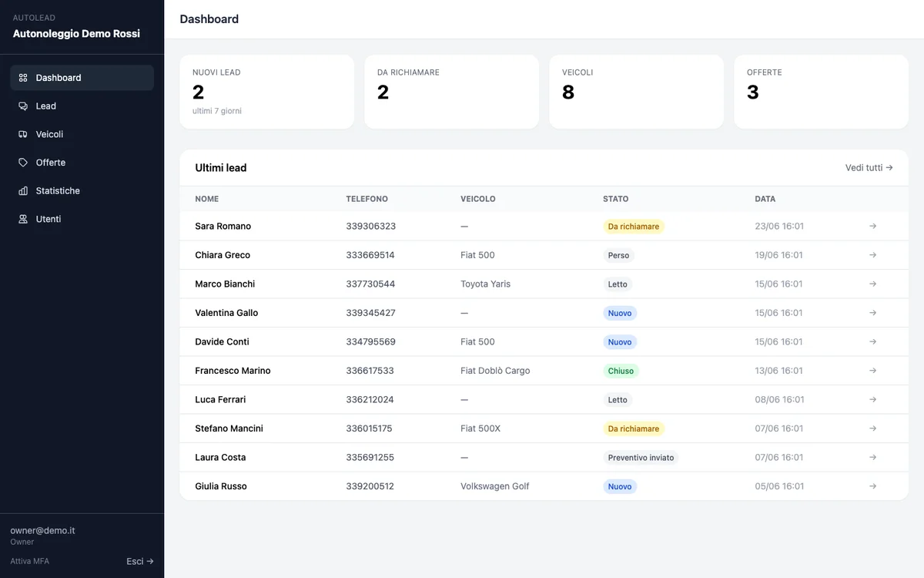This screenshot has width=924, height=578.
Task: Click lead name Davide Conti
Action: [222, 342]
